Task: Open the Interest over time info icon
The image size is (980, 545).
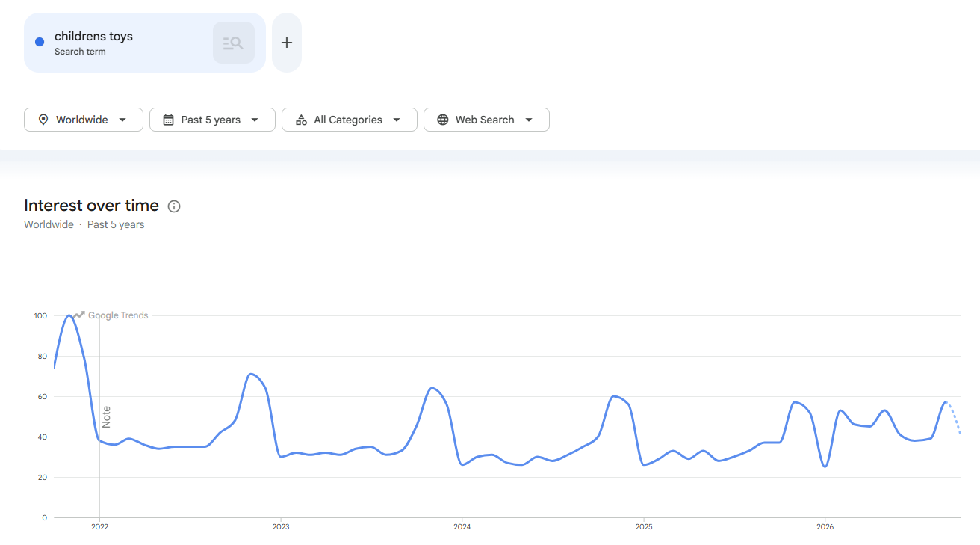Action: [174, 206]
